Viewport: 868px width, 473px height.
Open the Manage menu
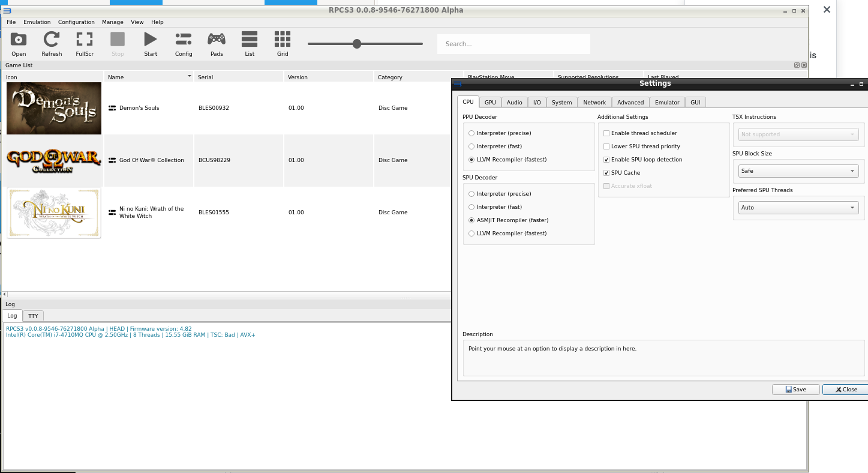click(113, 22)
